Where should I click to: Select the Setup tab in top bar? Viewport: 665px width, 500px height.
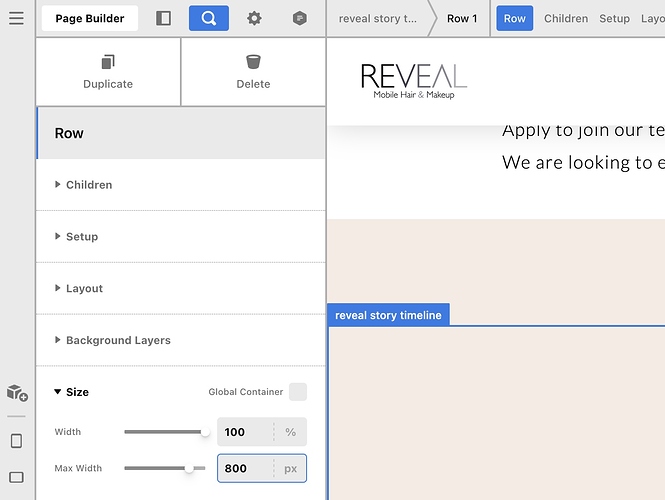[614, 18]
